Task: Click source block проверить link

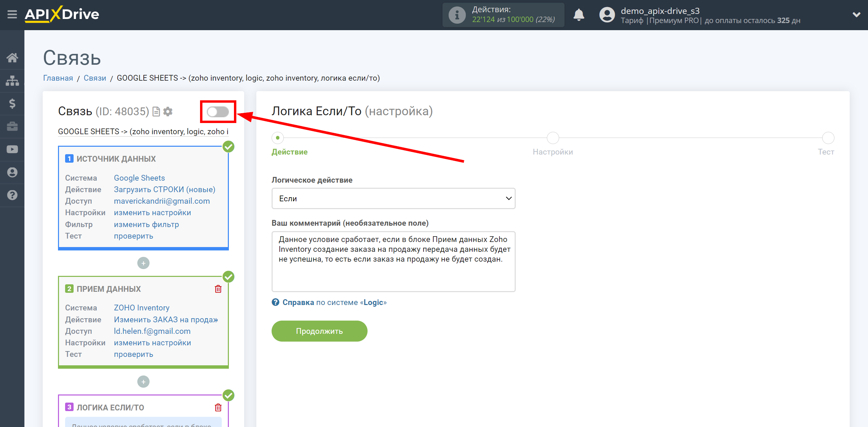Action: coord(134,236)
